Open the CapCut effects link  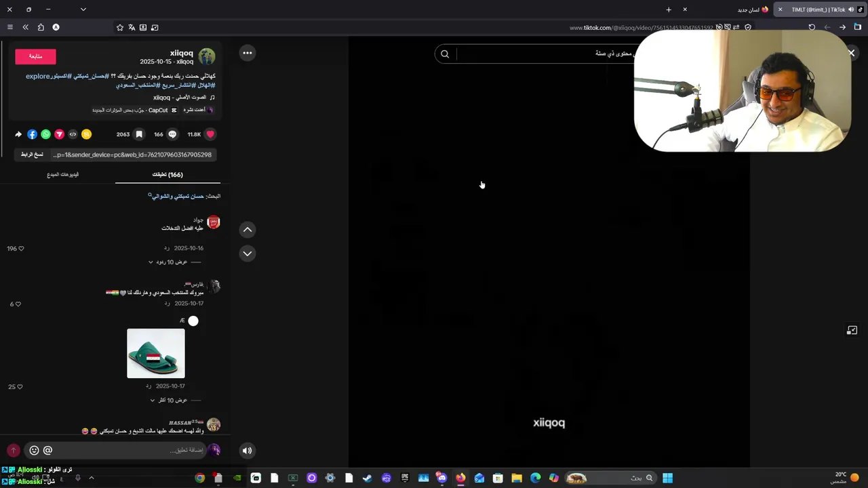coord(134,110)
